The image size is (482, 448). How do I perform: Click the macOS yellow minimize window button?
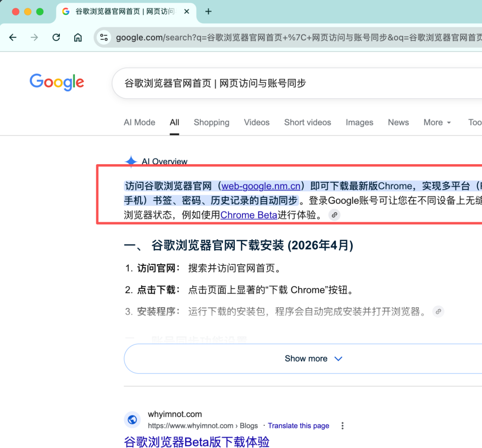click(x=28, y=12)
